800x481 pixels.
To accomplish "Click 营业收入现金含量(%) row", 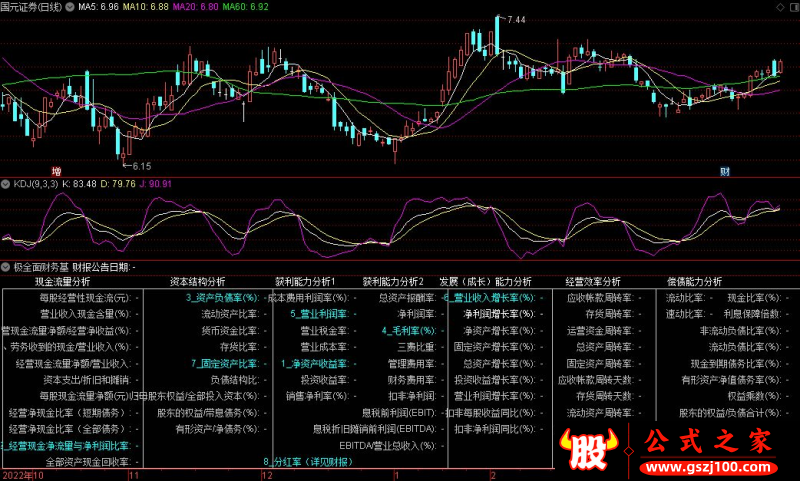I will [x=86, y=314].
